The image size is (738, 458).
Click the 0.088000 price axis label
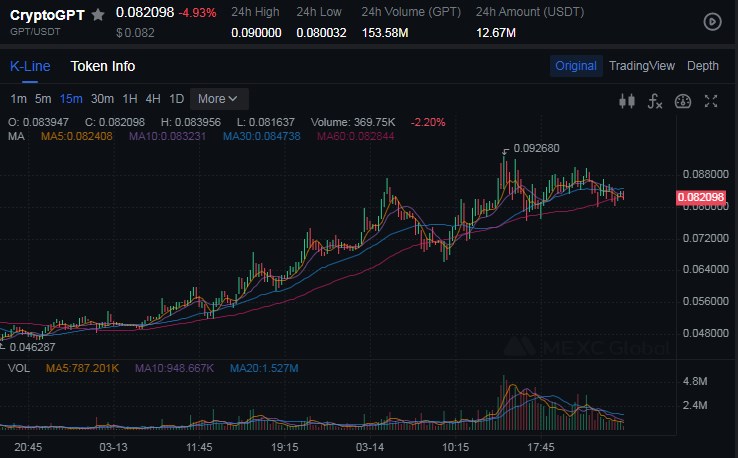click(706, 175)
